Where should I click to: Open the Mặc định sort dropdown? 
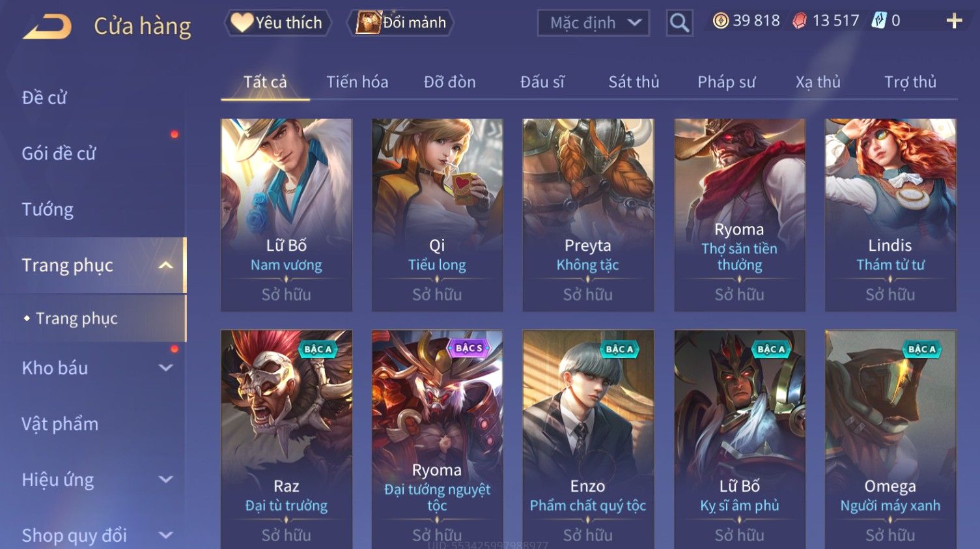pos(593,23)
